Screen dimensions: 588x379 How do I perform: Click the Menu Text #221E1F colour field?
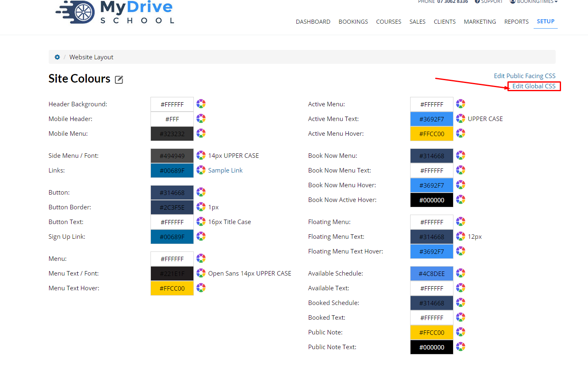(172, 274)
